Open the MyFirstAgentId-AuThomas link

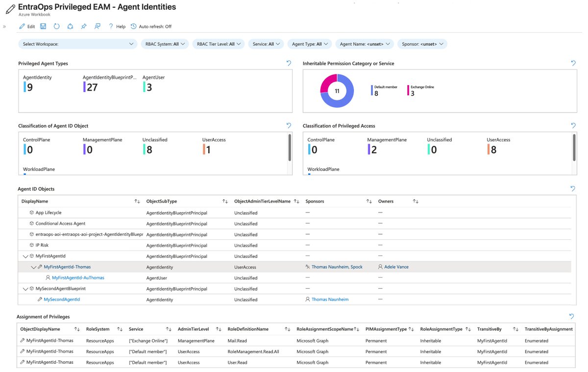pos(78,278)
